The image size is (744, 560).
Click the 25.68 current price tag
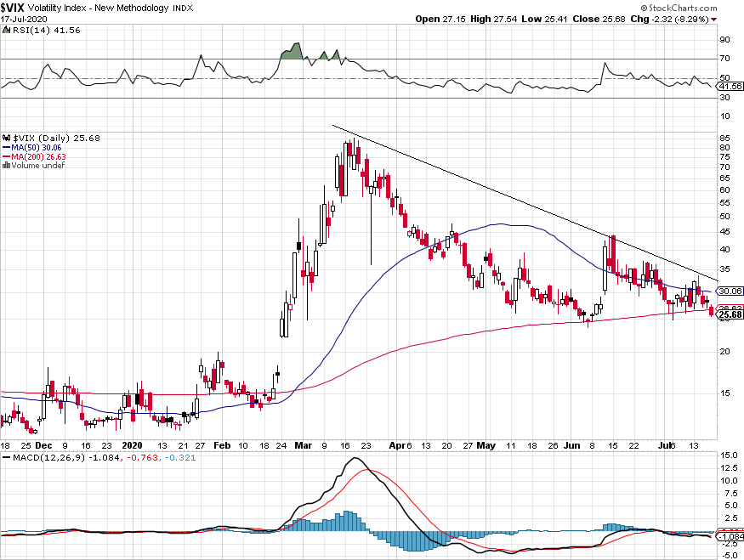730,314
